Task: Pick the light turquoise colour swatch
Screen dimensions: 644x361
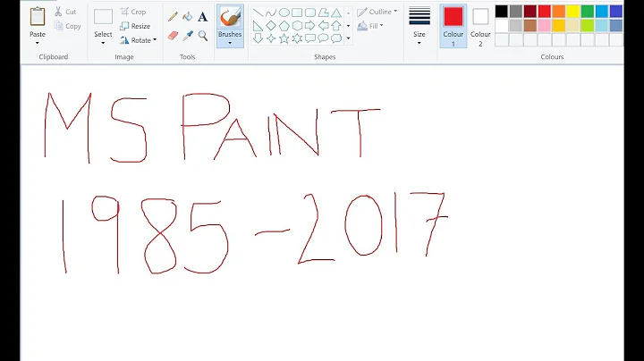Action: (x=602, y=26)
